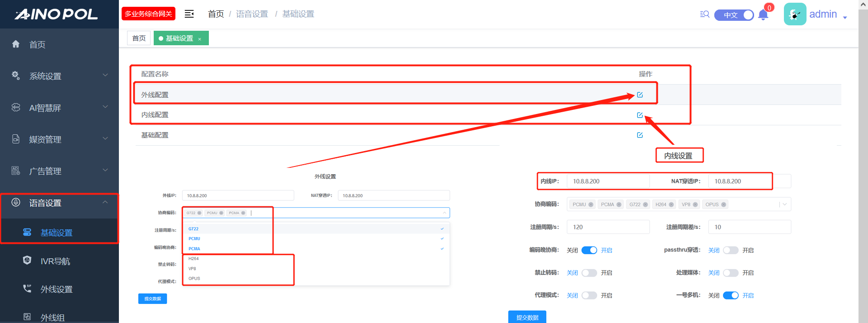Expand the 系统设置 sidebar menu
Screen dimensions: 868x323
(x=59, y=76)
